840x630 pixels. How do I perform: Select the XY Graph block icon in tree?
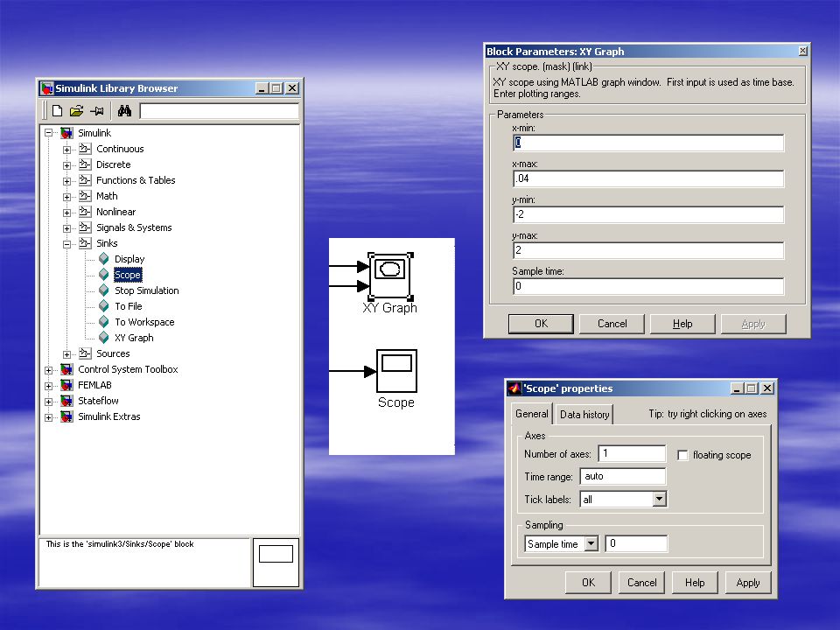coord(104,338)
